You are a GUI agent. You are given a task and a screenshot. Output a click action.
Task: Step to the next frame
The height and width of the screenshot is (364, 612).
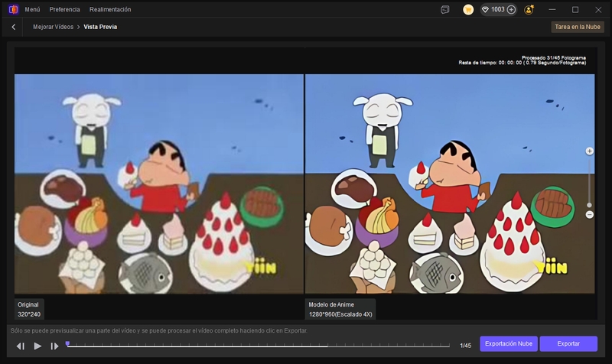(x=54, y=346)
